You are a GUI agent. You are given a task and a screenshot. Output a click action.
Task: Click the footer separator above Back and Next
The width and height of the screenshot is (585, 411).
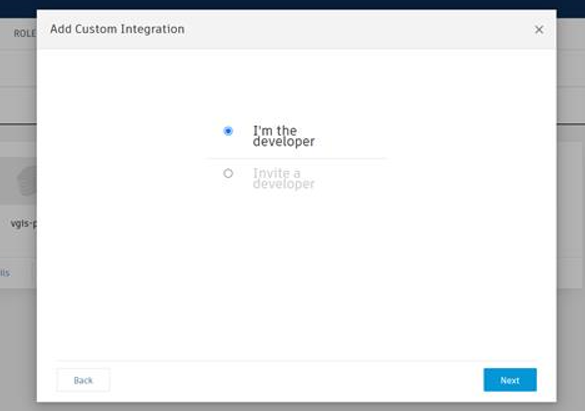(296, 360)
